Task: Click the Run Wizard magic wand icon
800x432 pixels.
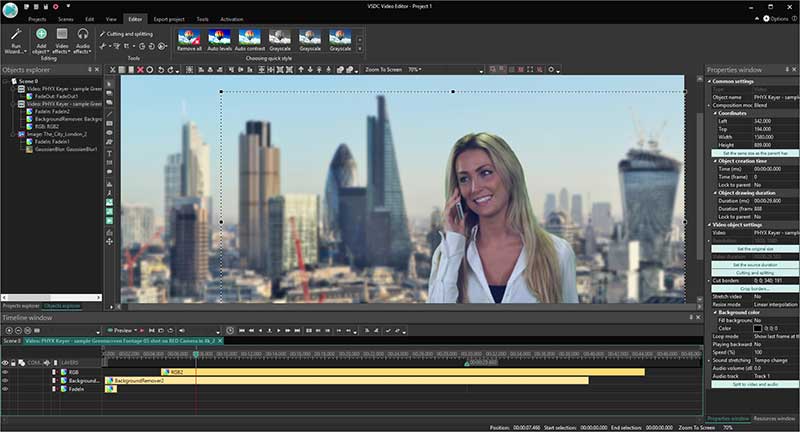Action: click(x=16, y=35)
